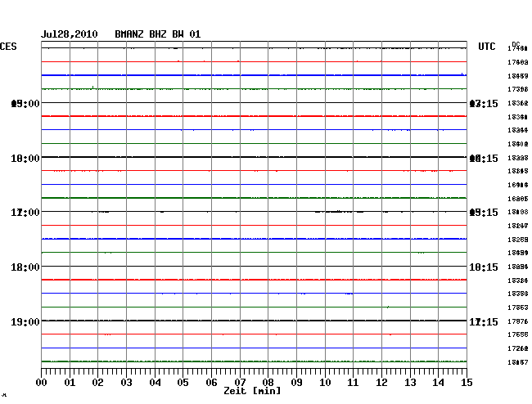Click the UTC label beside the plot
532x404 pixels.
tap(487, 47)
